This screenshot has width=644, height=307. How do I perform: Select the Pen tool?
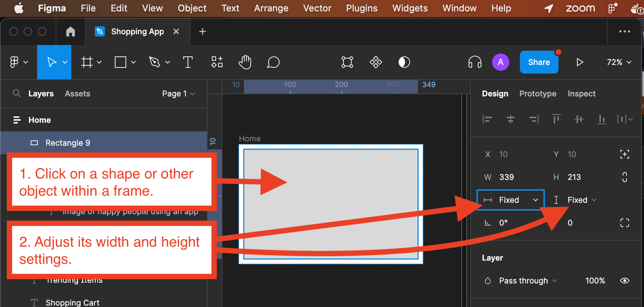(x=154, y=62)
